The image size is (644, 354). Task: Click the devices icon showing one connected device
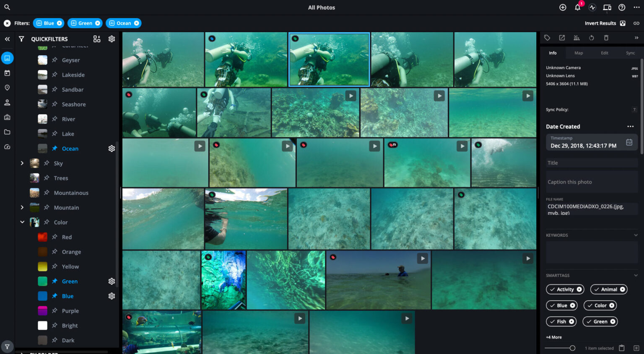607,7
